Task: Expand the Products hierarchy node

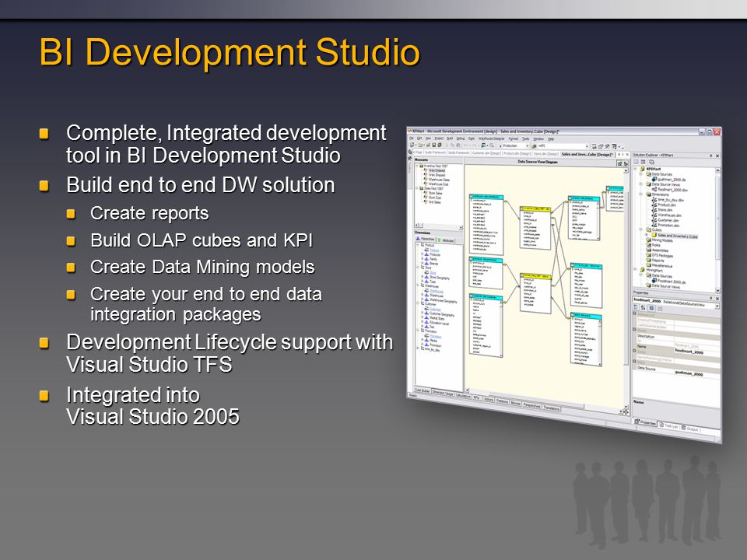Action: [422, 254]
